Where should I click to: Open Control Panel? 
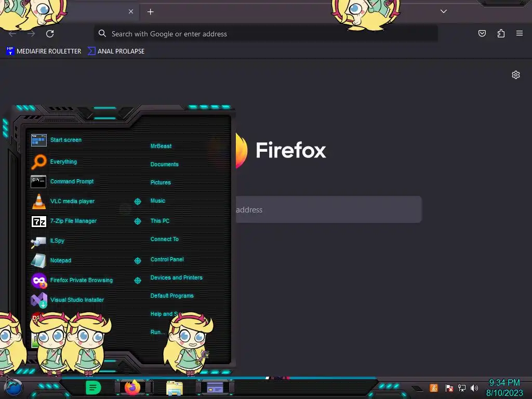click(167, 259)
